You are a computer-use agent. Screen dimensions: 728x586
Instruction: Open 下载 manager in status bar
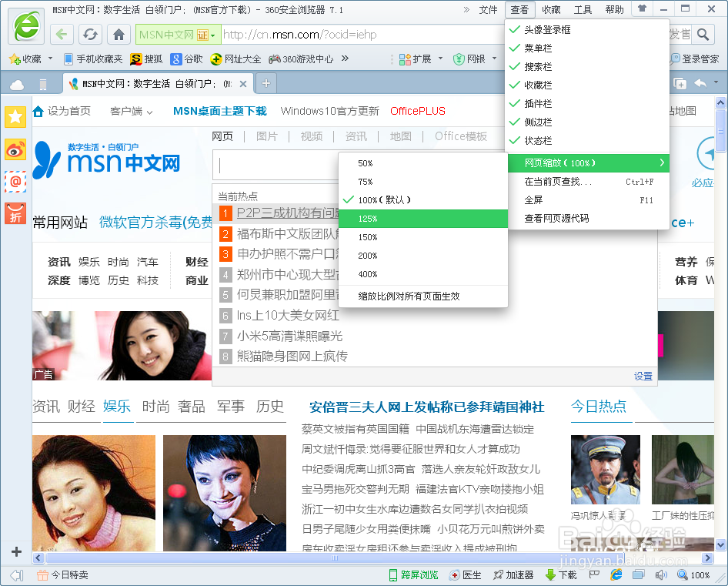pyautogui.click(x=561, y=575)
